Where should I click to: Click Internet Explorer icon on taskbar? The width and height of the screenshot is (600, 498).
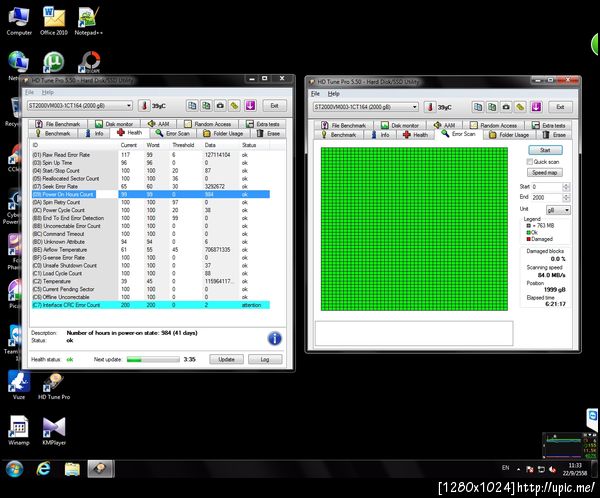(43, 469)
